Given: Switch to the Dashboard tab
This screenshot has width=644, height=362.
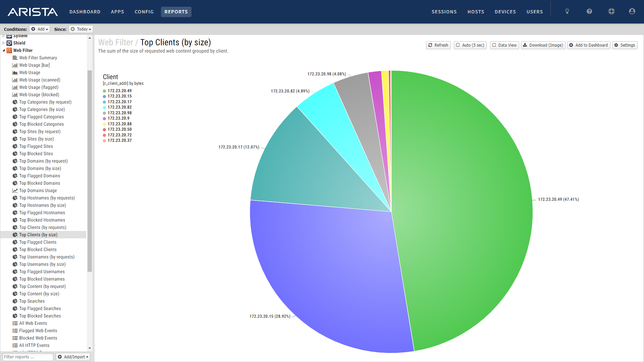Looking at the screenshot, I should [85, 12].
